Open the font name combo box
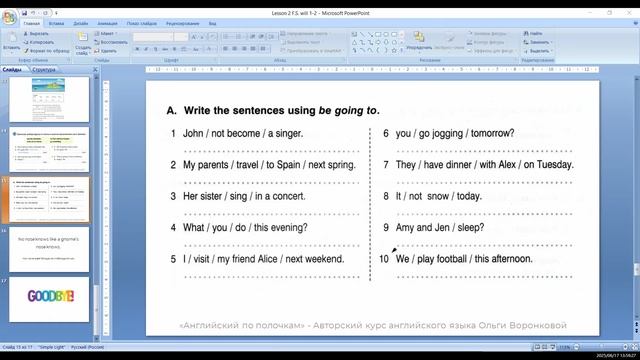The width and height of the screenshot is (640, 360). click(153, 37)
